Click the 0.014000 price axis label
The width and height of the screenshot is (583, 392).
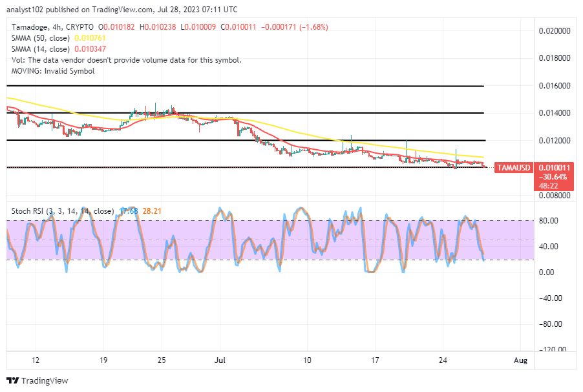(555, 113)
